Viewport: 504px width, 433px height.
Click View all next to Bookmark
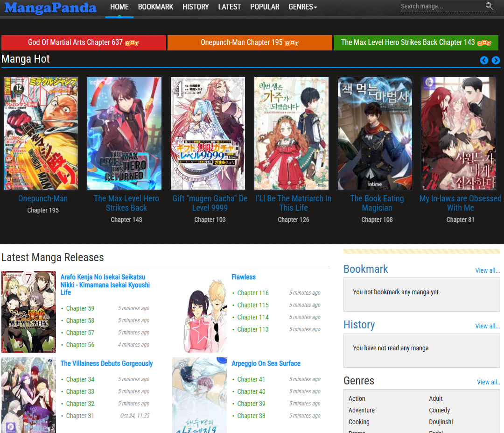click(x=487, y=270)
